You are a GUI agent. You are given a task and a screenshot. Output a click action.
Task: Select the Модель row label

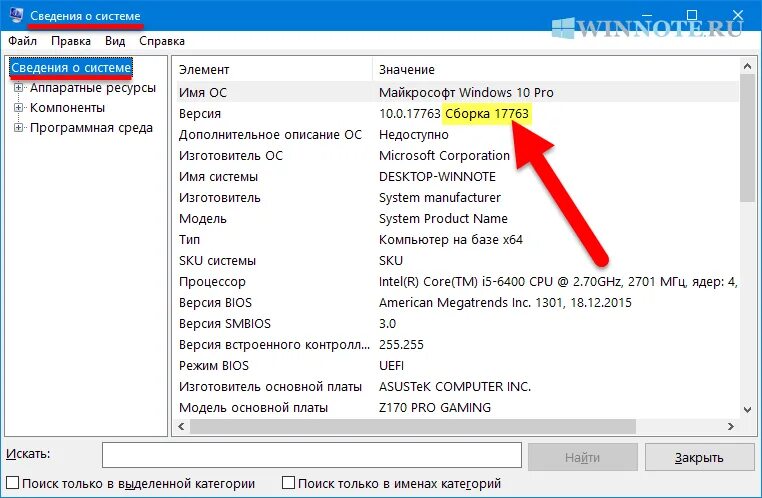(203, 219)
